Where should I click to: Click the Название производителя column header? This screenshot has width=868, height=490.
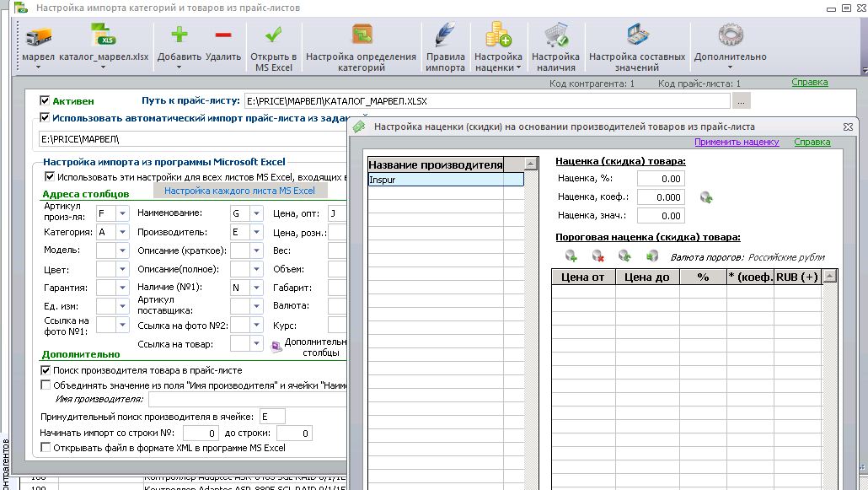point(436,164)
